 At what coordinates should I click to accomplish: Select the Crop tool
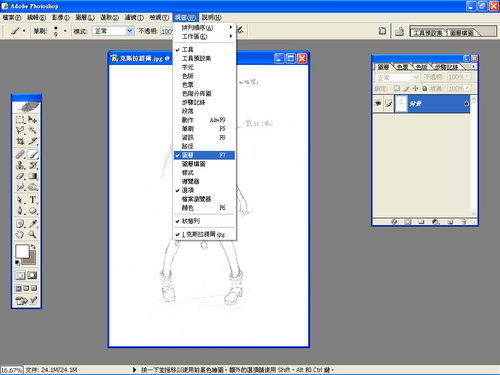(x=20, y=141)
